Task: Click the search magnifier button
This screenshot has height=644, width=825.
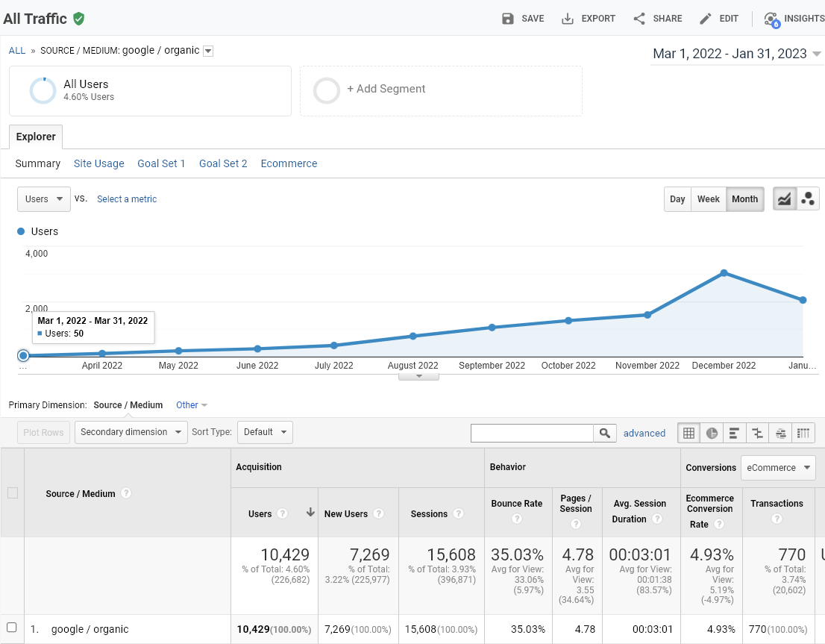Action: tap(604, 433)
